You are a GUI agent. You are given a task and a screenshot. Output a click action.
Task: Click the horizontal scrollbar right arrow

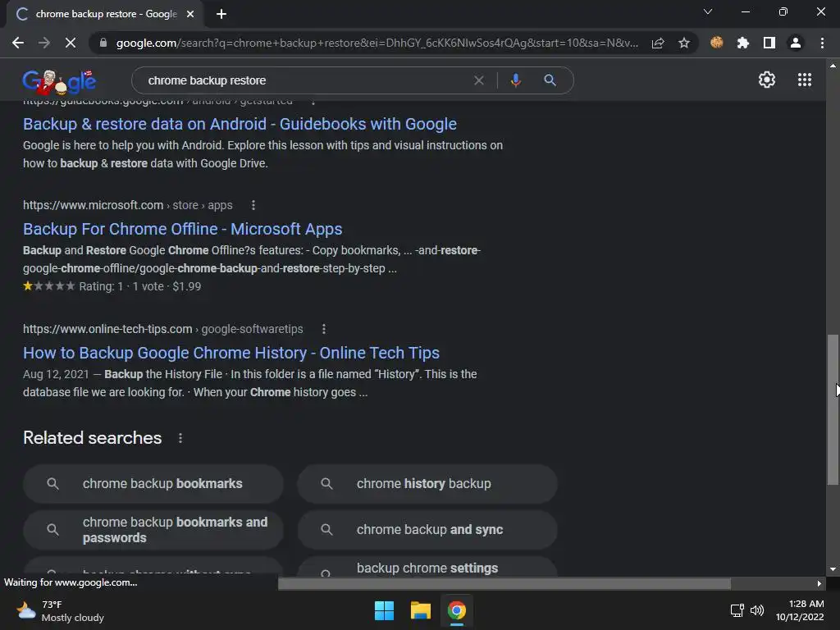(819, 583)
